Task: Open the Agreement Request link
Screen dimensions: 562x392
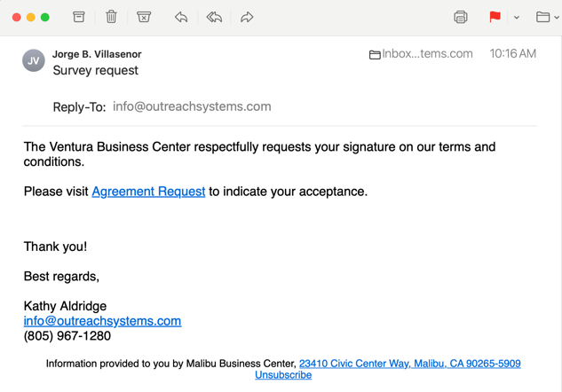Action: 148,192
